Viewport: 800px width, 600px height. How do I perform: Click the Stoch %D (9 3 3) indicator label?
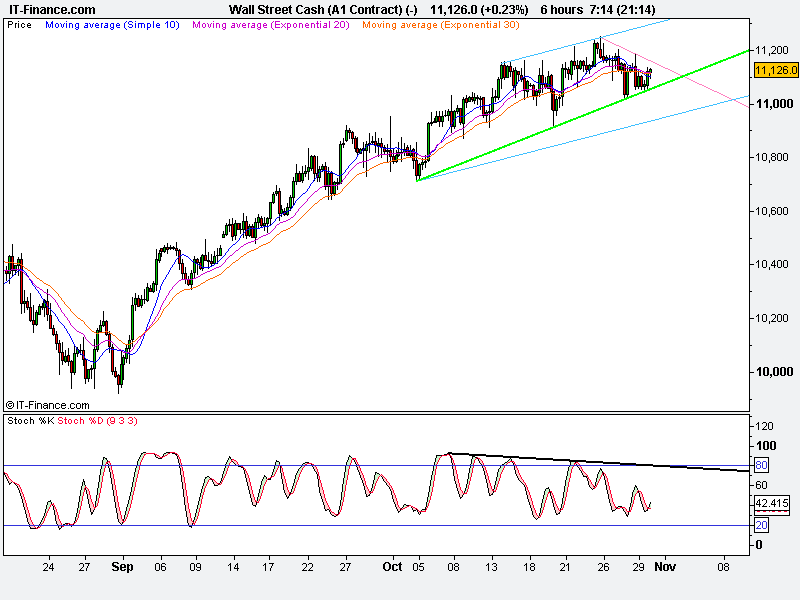[97, 420]
